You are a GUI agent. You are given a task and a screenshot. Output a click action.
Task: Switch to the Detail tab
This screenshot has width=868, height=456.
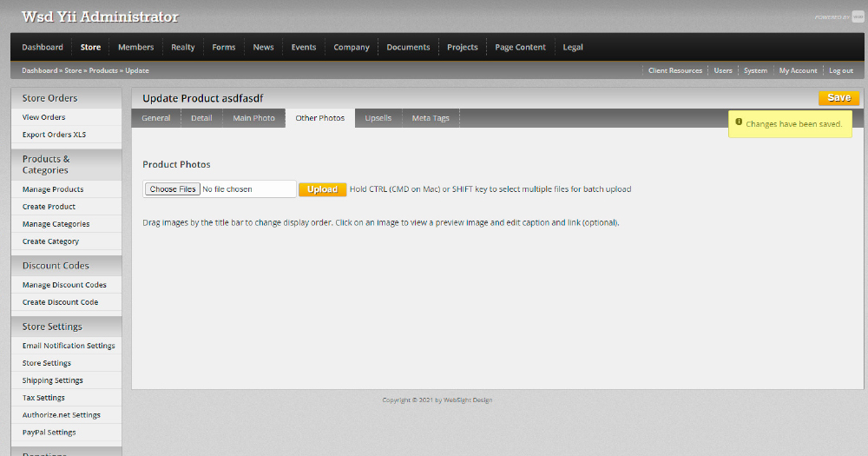pyautogui.click(x=201, y=118)
